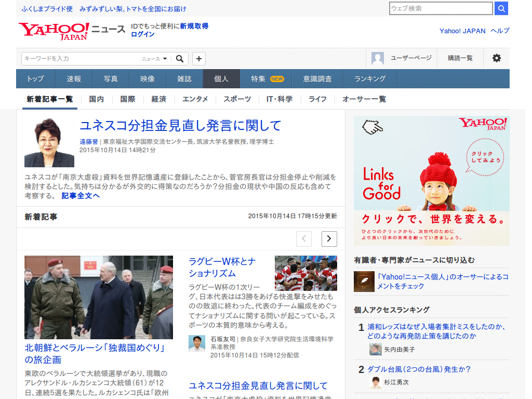Select the エンタメ category
This screenshot has height=399, width=532.
(x=195, y=99)
